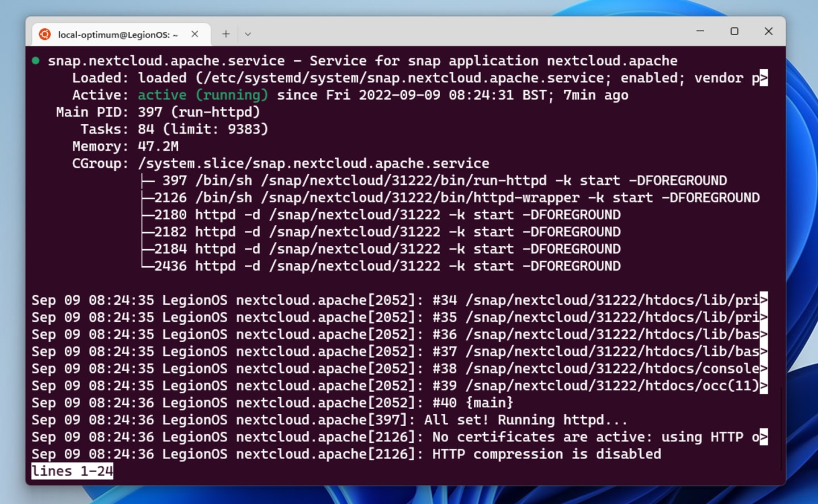Minimize the terminal window
The width and height of the screenshot is (818, 504).
pyautogui.click(x=700, y=31)
